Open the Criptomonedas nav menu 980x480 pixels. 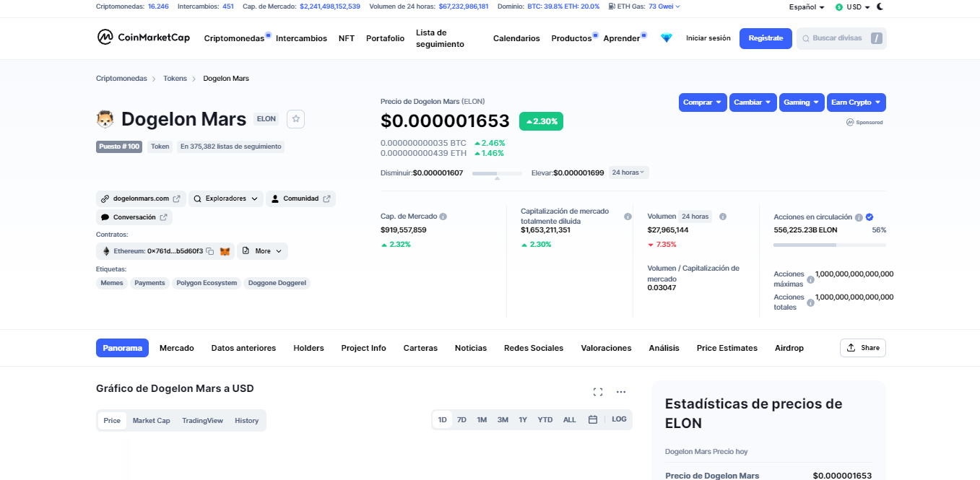234,38
